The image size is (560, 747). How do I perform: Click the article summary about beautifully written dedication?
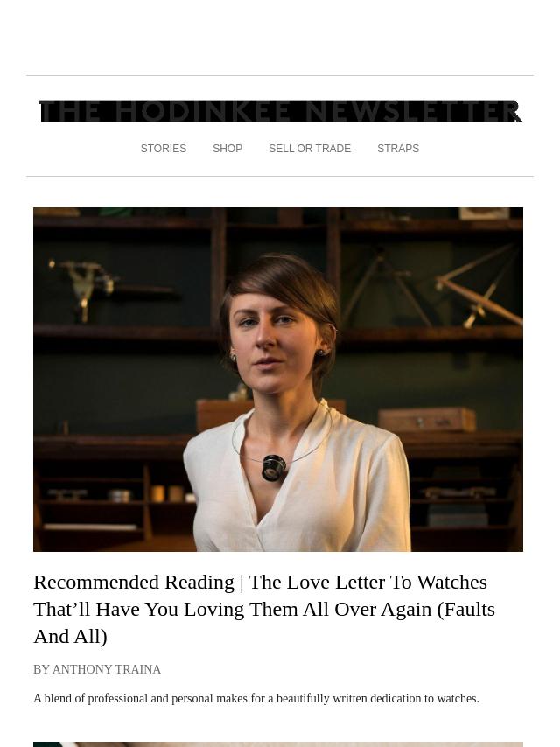pos(255,698)
